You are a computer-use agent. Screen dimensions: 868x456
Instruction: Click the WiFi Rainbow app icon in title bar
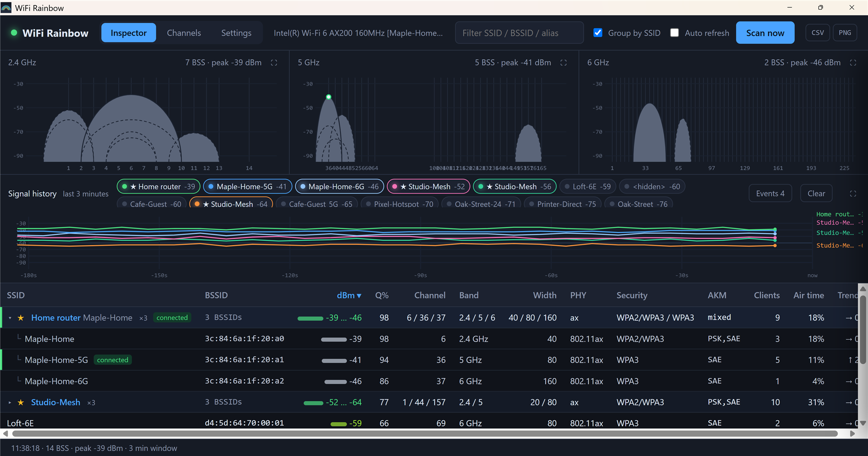[x=6, y=8]
